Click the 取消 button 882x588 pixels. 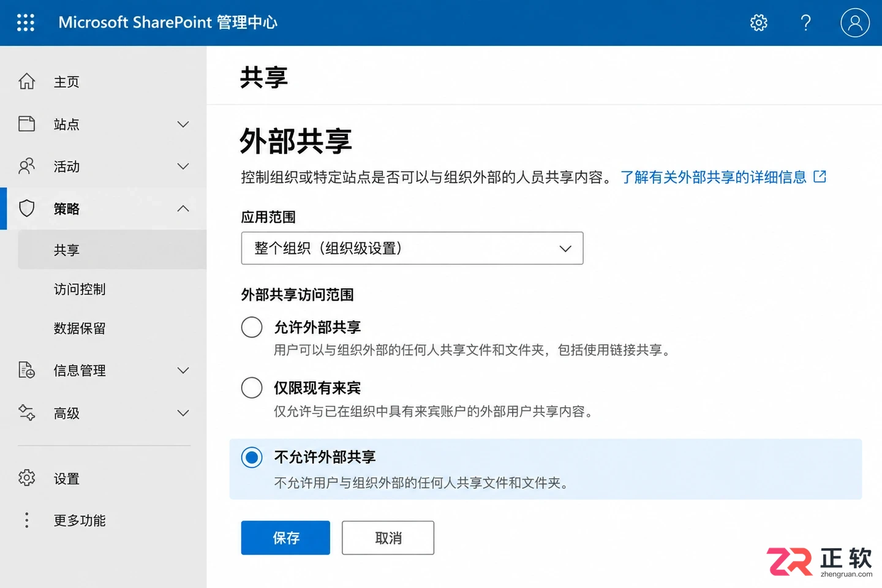(x=388, y=538)
